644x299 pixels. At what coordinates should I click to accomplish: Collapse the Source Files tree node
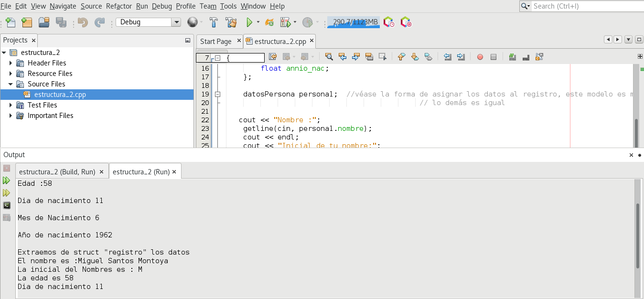point(11,84)
